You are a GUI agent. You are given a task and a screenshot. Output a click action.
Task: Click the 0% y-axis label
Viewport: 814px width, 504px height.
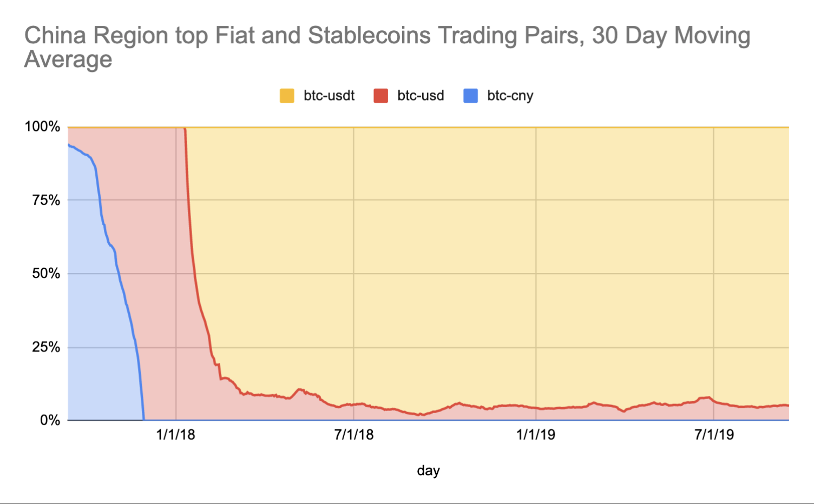coord(49,420)
